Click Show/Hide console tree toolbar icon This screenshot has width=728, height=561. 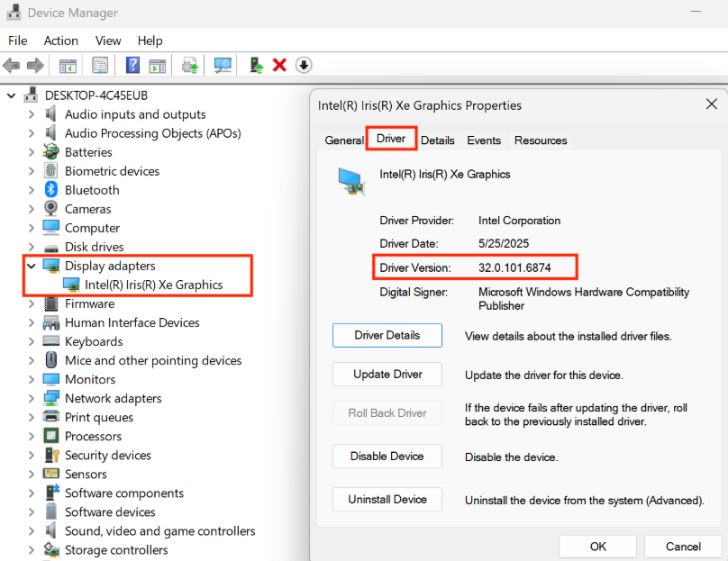tap(68, 66)
